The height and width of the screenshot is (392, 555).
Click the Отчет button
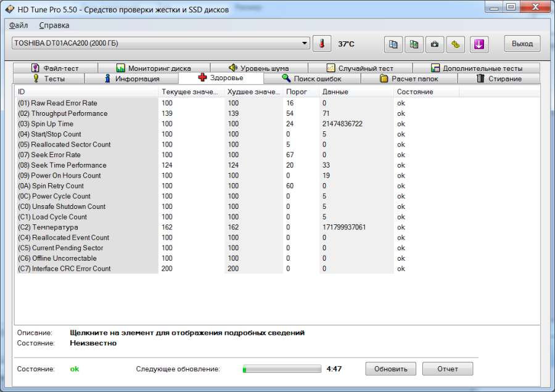(x=448, y=369)
